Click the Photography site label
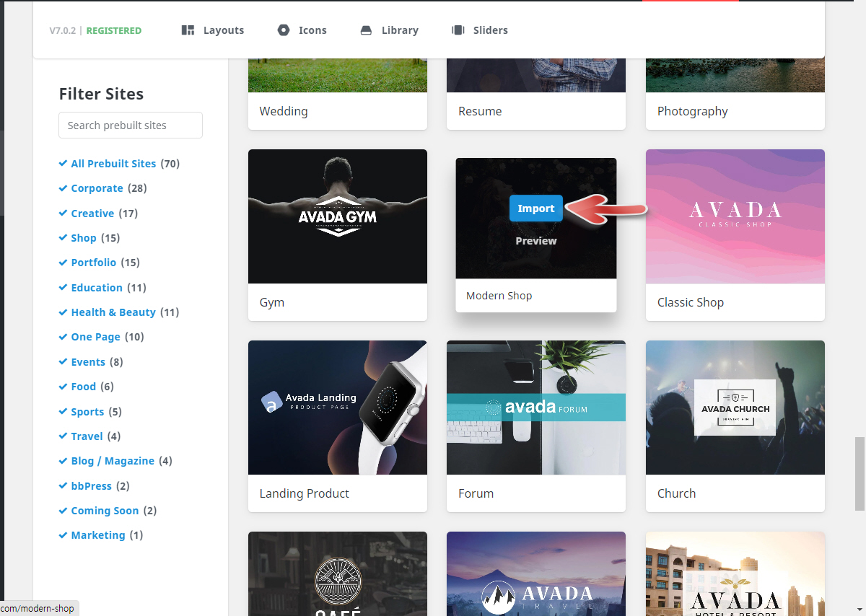Viewport: 866px width, 616px height. pyautogui.click(x=693, y=111)
